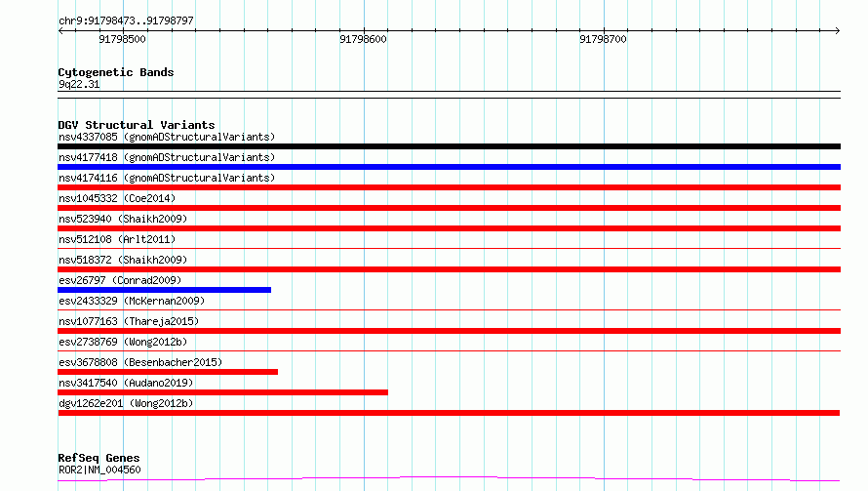
Task: Click the 9q22.31 cytogenetic band bar
Action: tap(449, 95)
